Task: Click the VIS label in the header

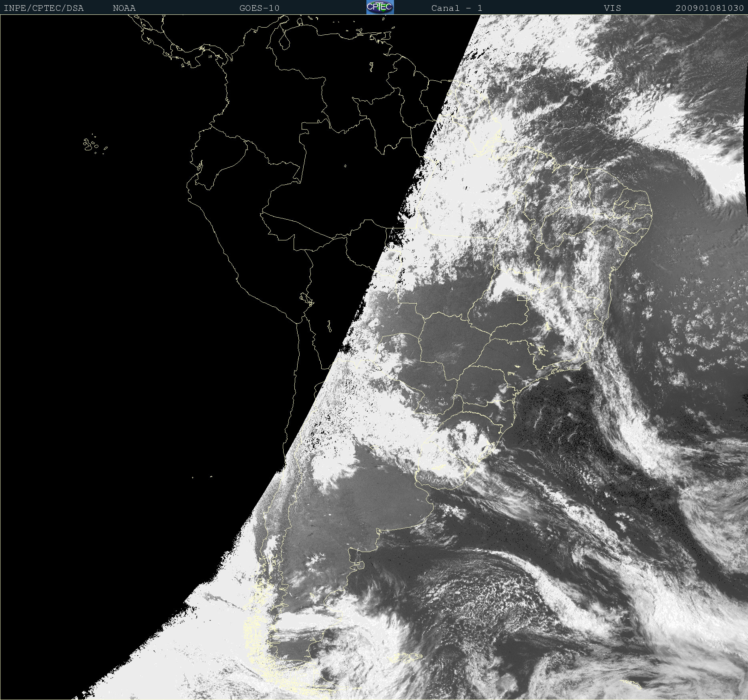Action: point(612,8)
